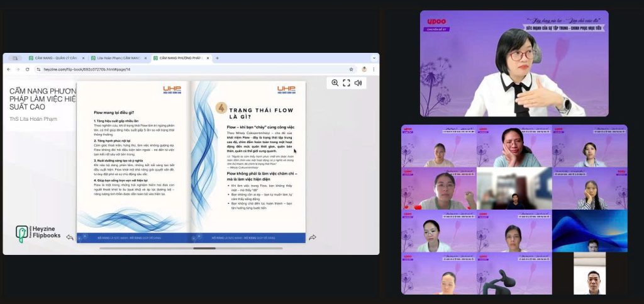The image size is (644, 304).
Task: Open the browser tab search dropdown
Action: click(374, 58)
